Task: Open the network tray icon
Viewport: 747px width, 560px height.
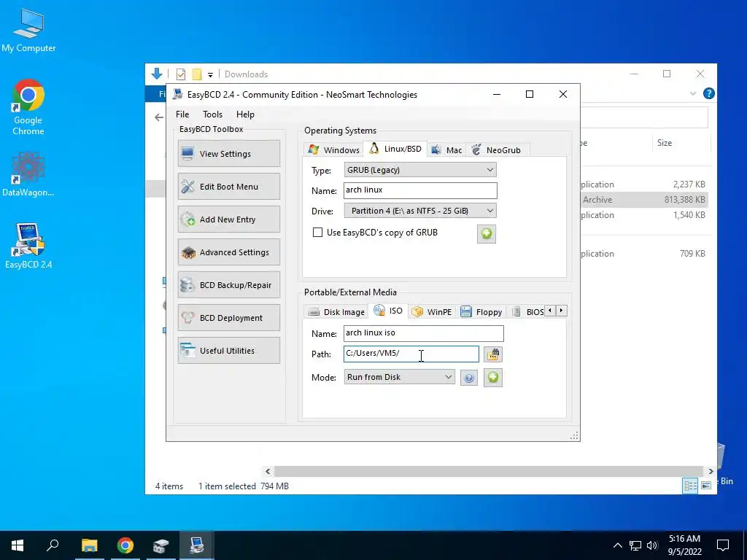Action: (x=635, y=545)
